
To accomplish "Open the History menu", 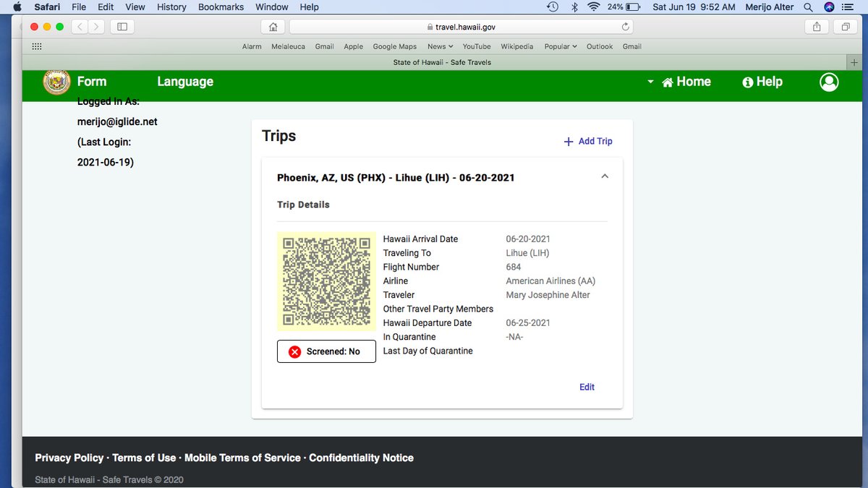I will click(x=171, y=7).
